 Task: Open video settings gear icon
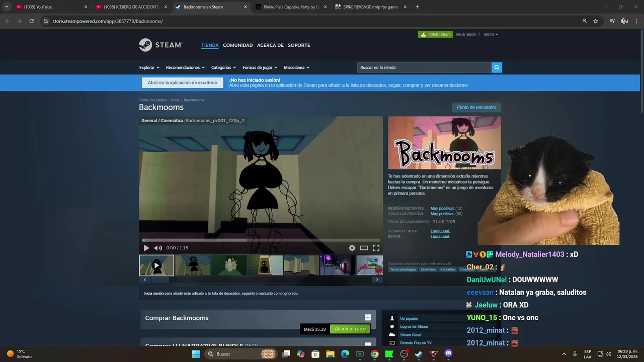[352, 248]
